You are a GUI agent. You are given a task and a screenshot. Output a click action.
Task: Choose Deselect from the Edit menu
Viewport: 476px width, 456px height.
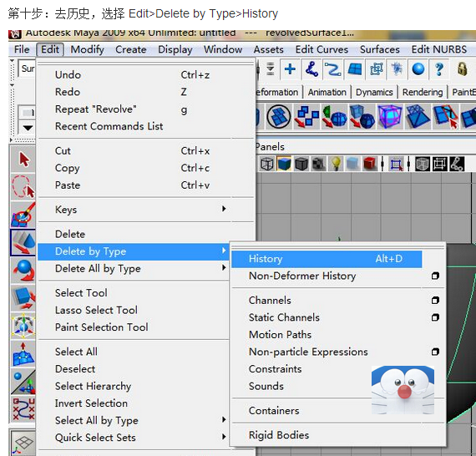point(75,369)
